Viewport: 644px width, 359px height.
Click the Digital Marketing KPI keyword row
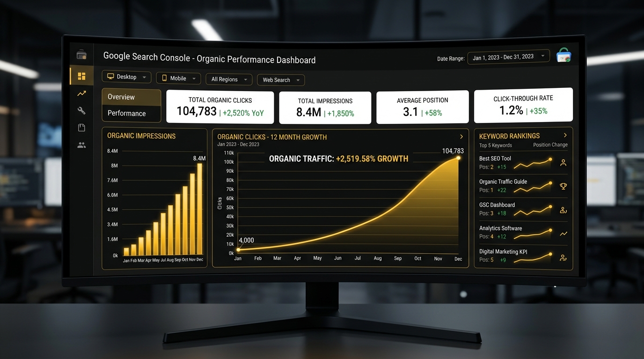click(x=523, y=256)
